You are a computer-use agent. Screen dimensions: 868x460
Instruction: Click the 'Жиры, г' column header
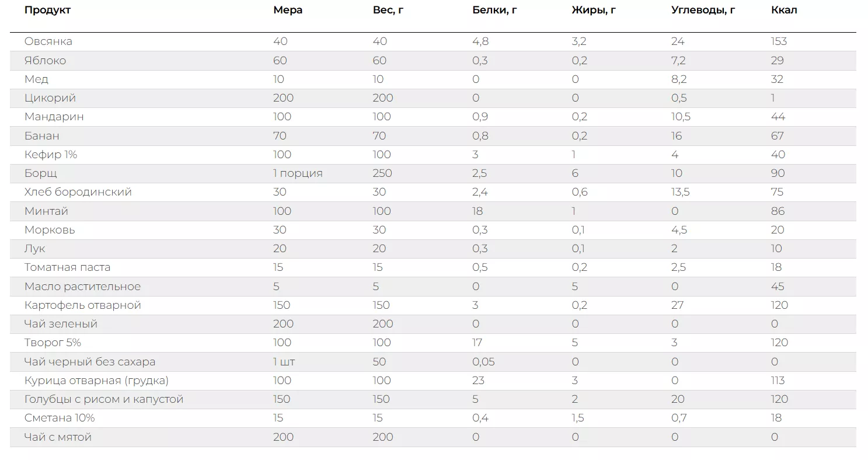pos(594,10)
